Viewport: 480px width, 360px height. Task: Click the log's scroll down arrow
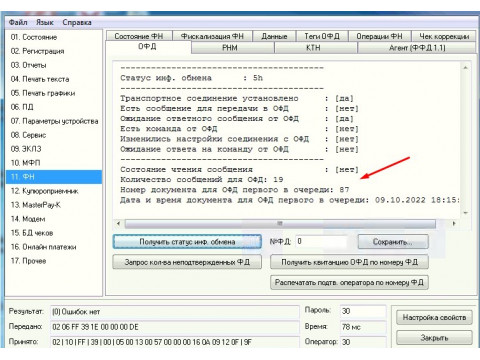(466, 213)
